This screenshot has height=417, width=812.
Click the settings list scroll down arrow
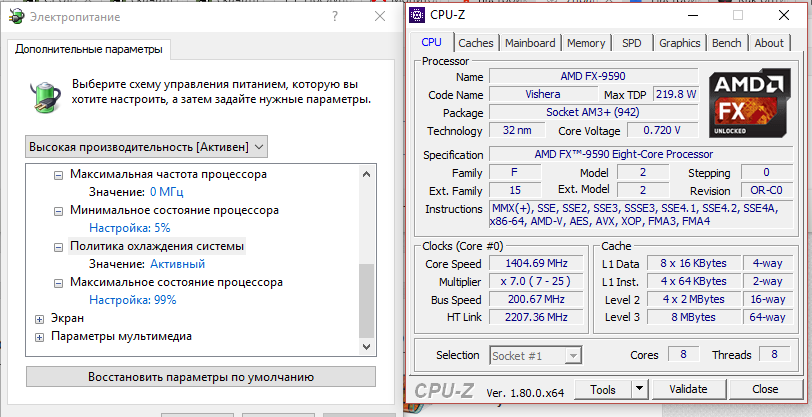[367, 347]
